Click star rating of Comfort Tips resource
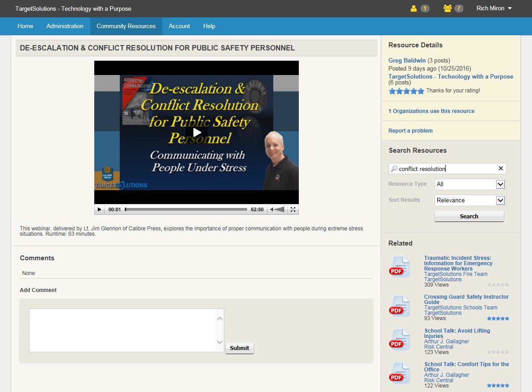 [x=498, y=386]
